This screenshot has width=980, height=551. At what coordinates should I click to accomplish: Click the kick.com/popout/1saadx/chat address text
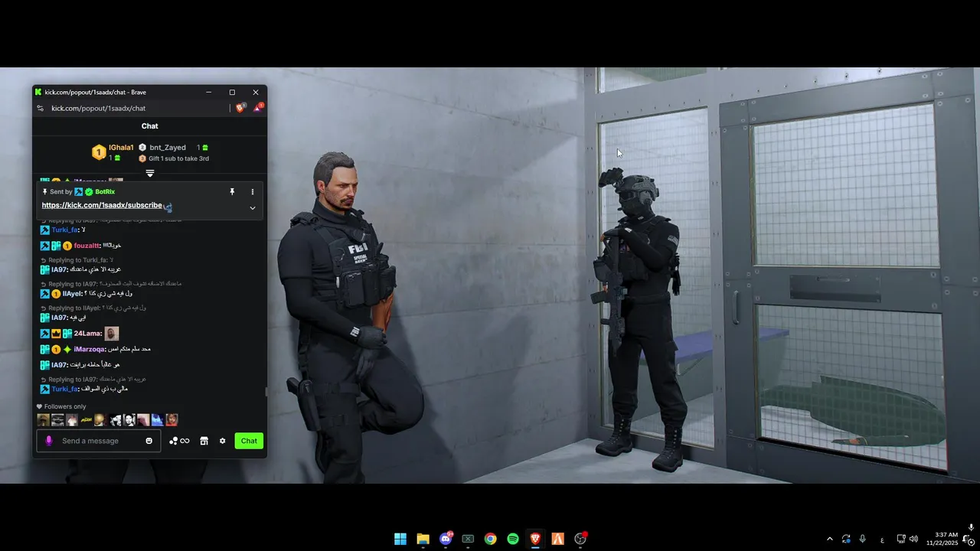(98, 108)
